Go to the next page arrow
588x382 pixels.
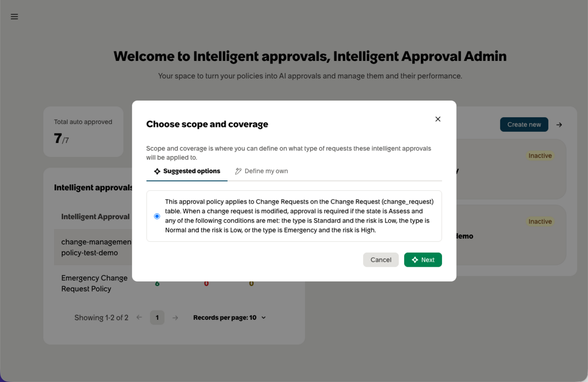tap(175, 318)
